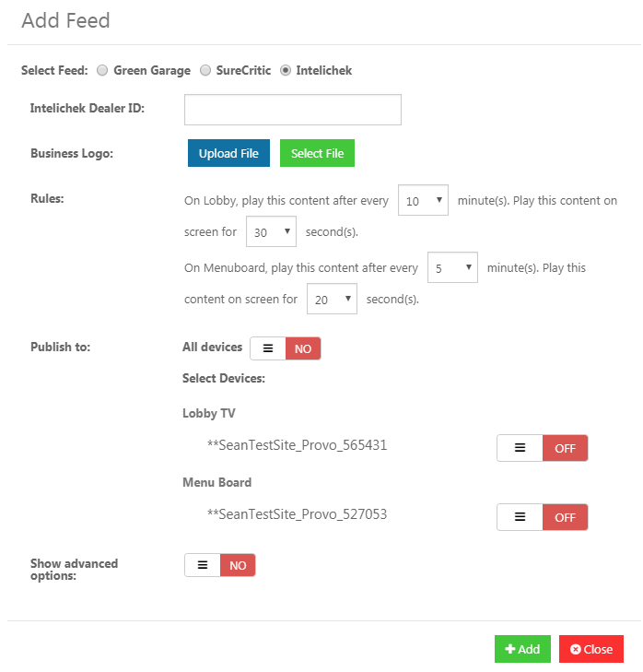Click the green Select File button
Viewport: 643px width, 672px height.
(x=317, y=153)
